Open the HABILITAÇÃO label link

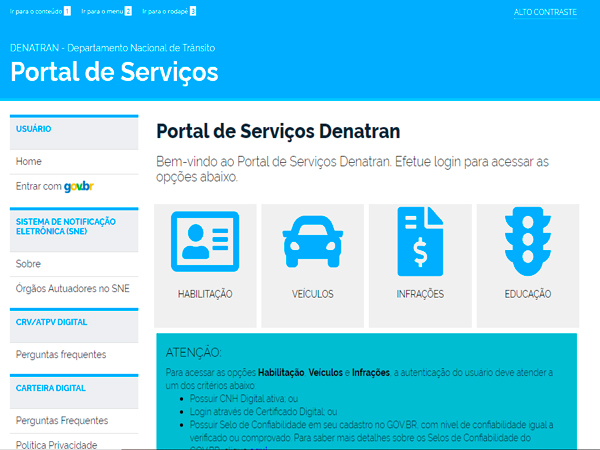pos(205,294)
